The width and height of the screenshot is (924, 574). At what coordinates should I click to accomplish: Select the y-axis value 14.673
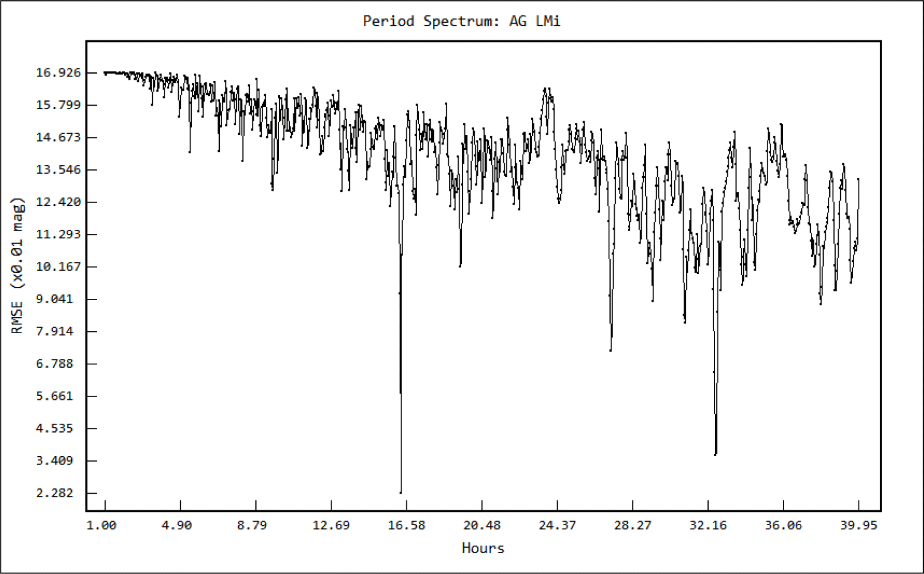tap(58, 137)
